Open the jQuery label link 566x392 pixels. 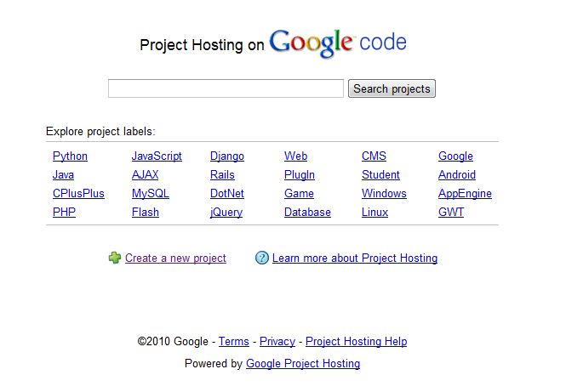click(226, 213)
